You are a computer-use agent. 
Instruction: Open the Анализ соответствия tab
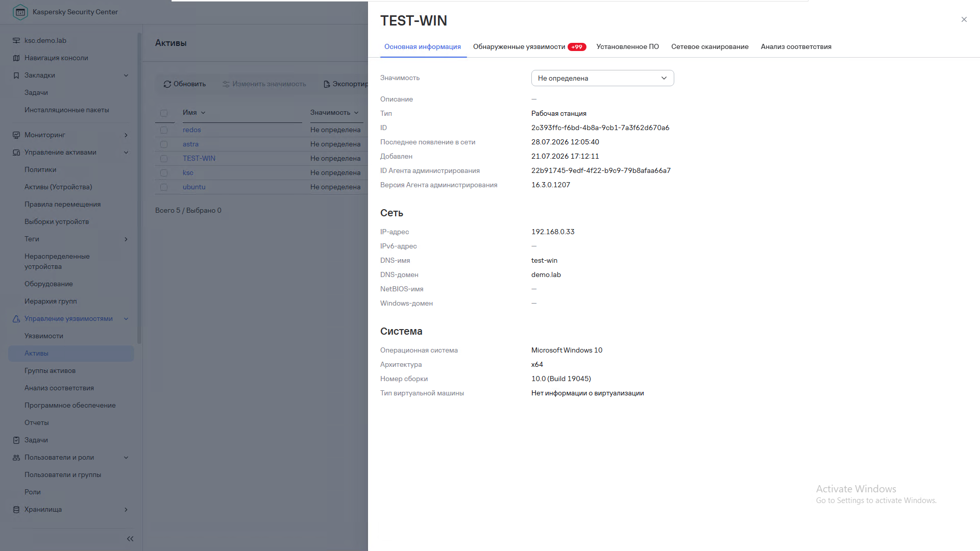(x=796, y=47)
